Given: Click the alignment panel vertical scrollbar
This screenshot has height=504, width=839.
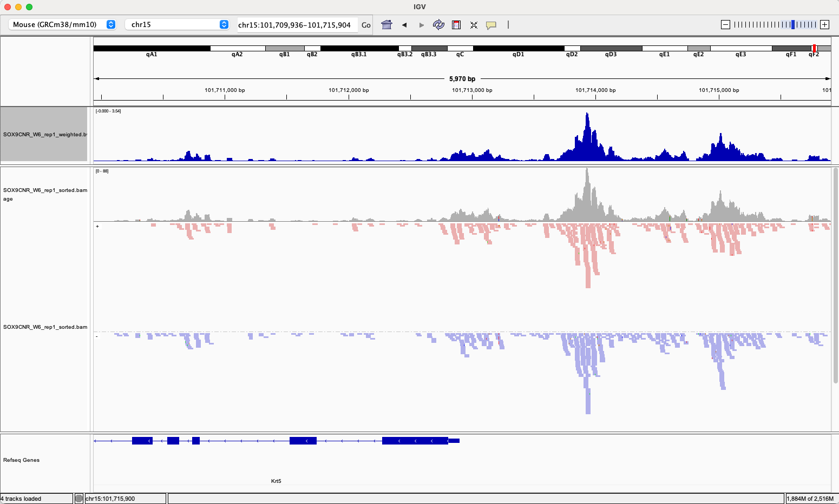Looking at the screenshot, I should (x=836, y=276).
